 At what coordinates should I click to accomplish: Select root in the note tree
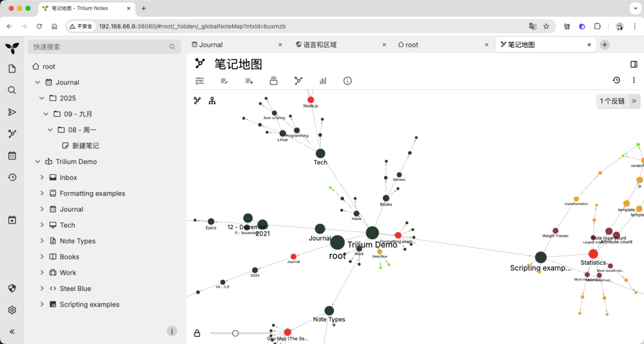click(49, 67)
